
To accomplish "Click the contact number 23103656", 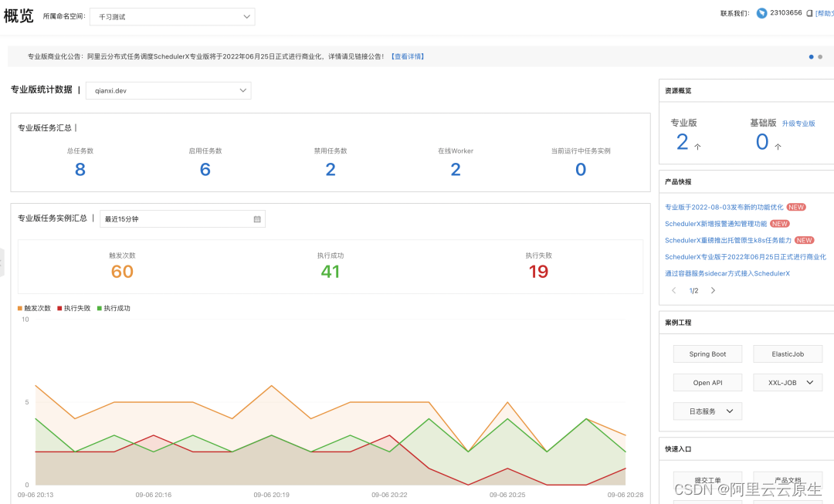I will 785,13.
